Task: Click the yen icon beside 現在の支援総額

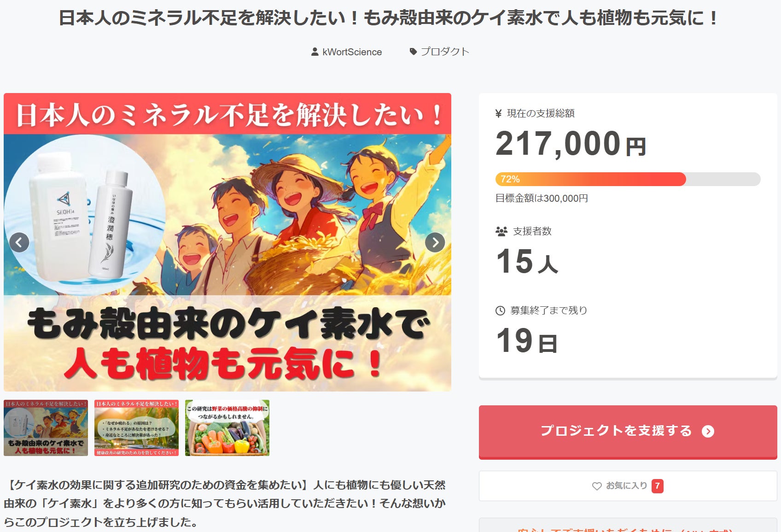Action: point(498,113)
